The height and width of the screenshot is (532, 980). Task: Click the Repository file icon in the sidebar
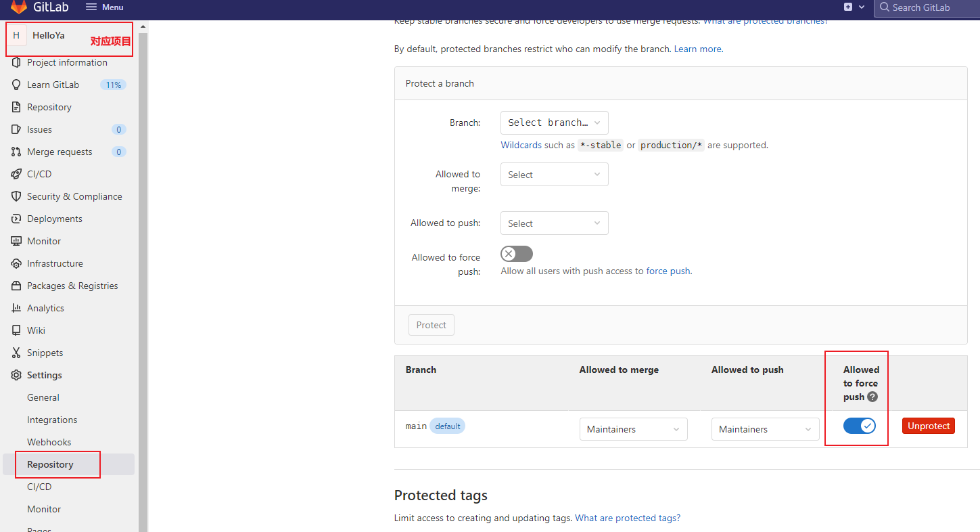point(16,107)
